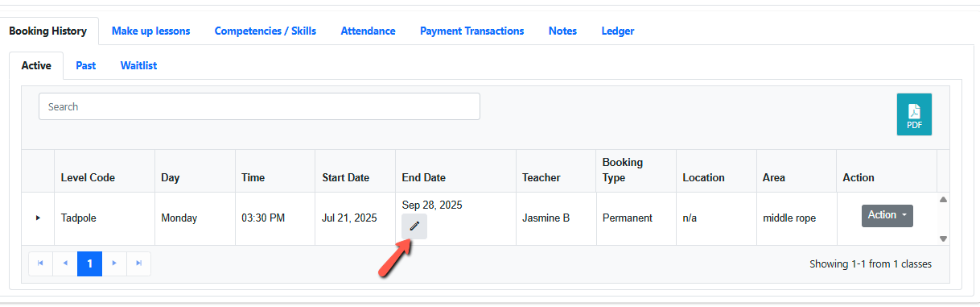Switch to the Make up lessons tab
Screen dimensions: 980x307
pos(150,31)
